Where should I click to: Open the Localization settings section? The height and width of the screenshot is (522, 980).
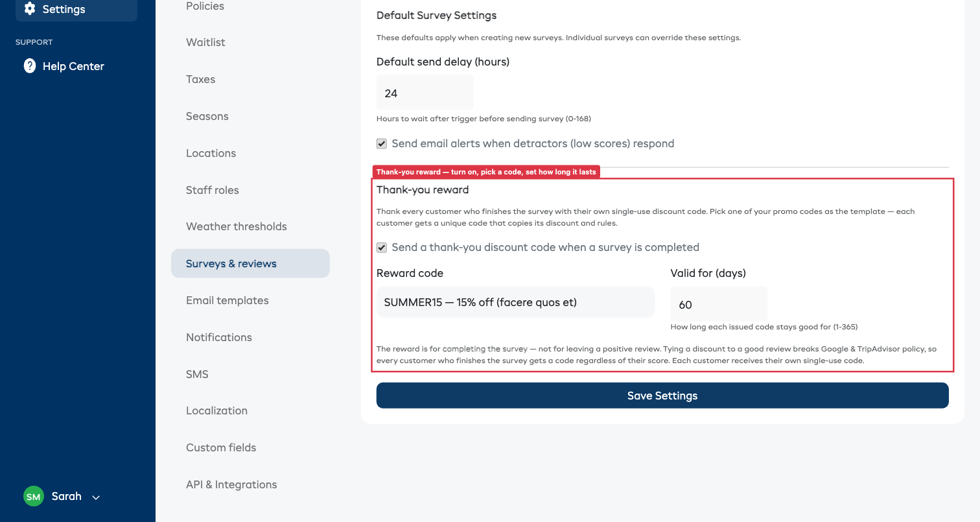tap(216, 411)
